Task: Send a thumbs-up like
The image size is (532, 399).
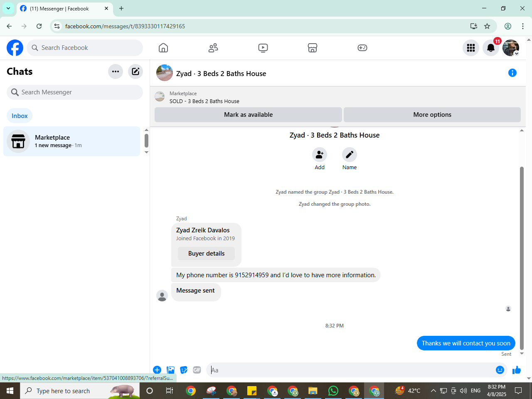Action: click(517, 370)
